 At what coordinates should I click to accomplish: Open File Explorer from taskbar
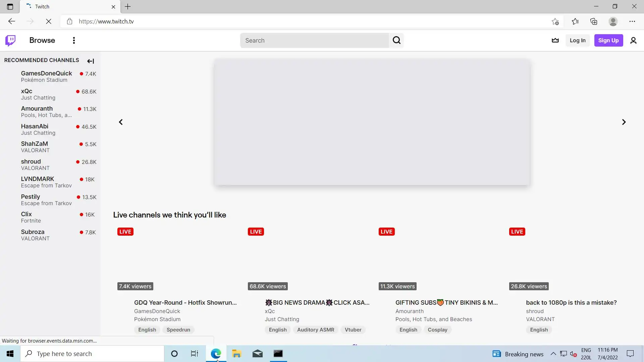(x=236, y=354)
